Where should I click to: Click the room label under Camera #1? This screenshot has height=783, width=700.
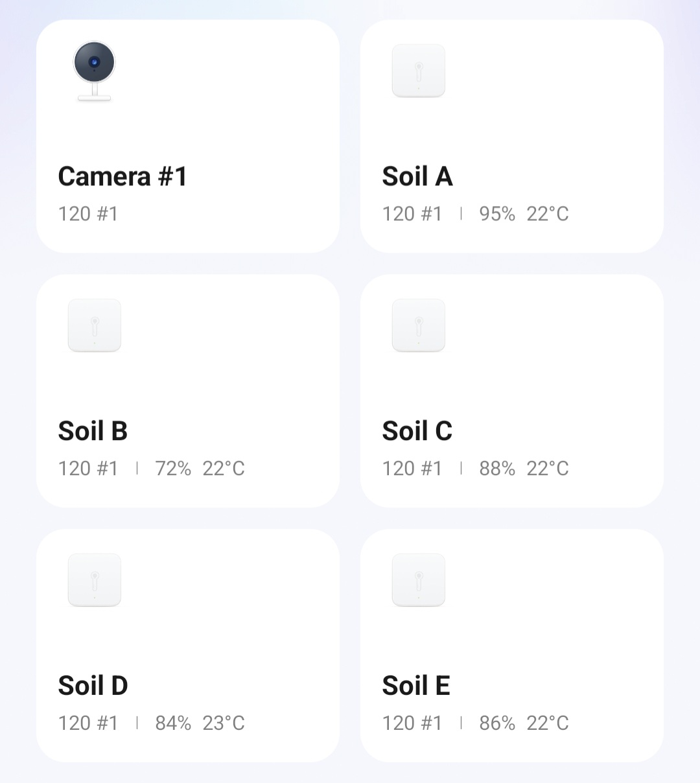pos(88,214)
